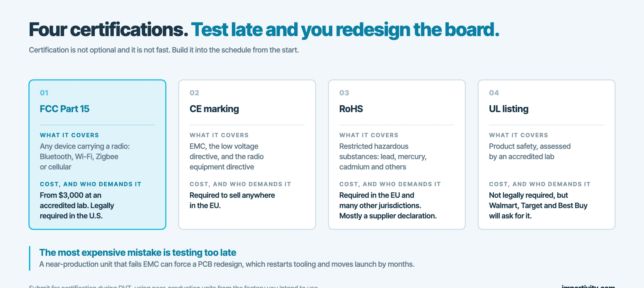Screen dimensions: 644x288
Task: Click the CE marking card title
Action: click(214, 109)
